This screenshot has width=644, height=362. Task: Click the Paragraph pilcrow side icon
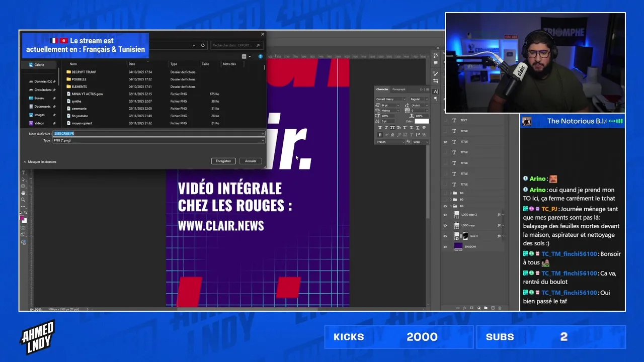pyautogui.click(x=436, y=99)
